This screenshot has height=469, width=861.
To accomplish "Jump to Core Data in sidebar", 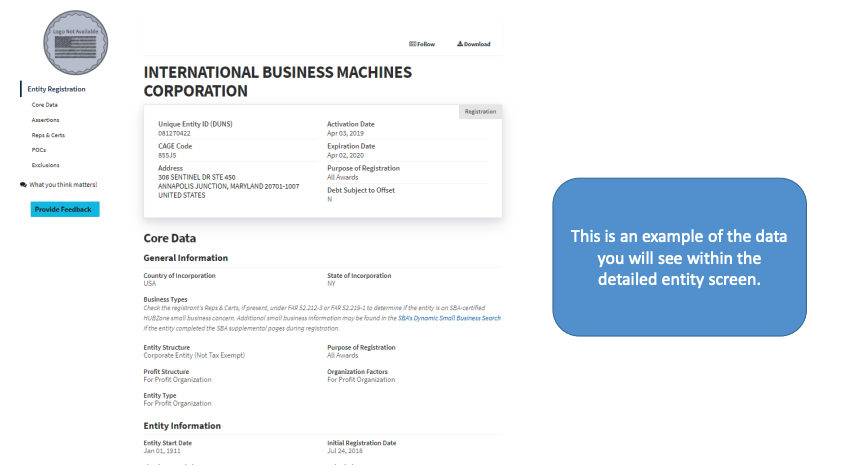I will click(x=44, y=105).
